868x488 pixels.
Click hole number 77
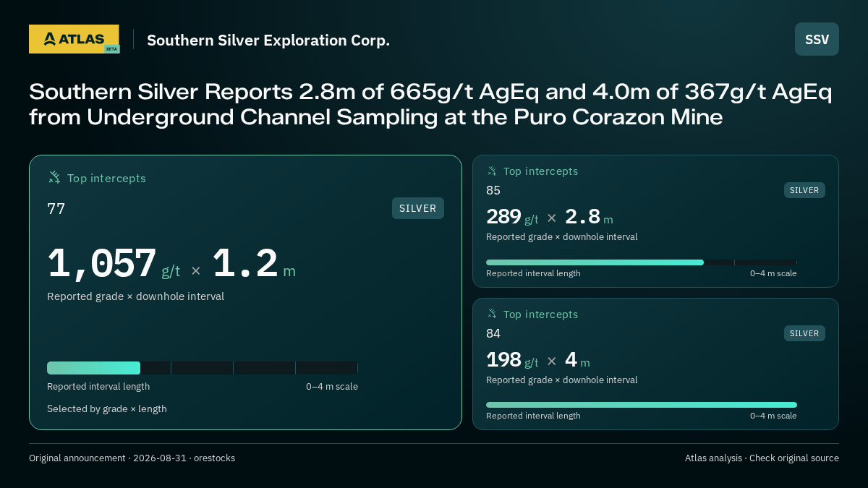(x=56, y=209)
